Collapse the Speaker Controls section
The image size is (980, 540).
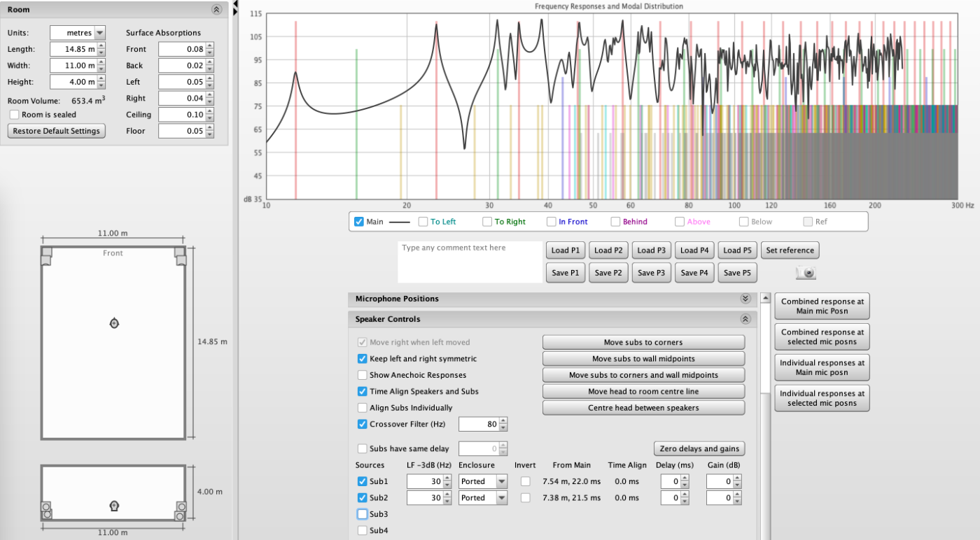(x=745, y=319)
